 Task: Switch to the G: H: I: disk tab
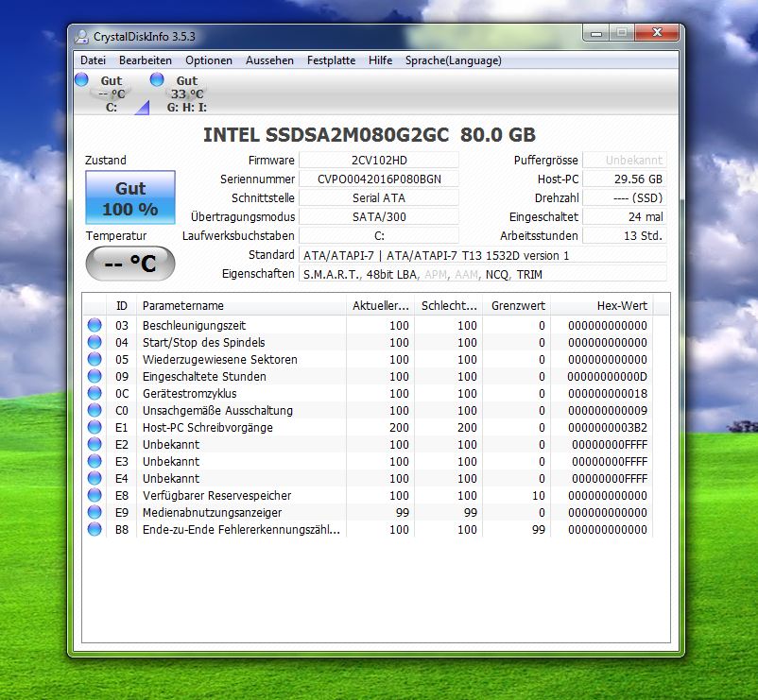coord(186,94)
